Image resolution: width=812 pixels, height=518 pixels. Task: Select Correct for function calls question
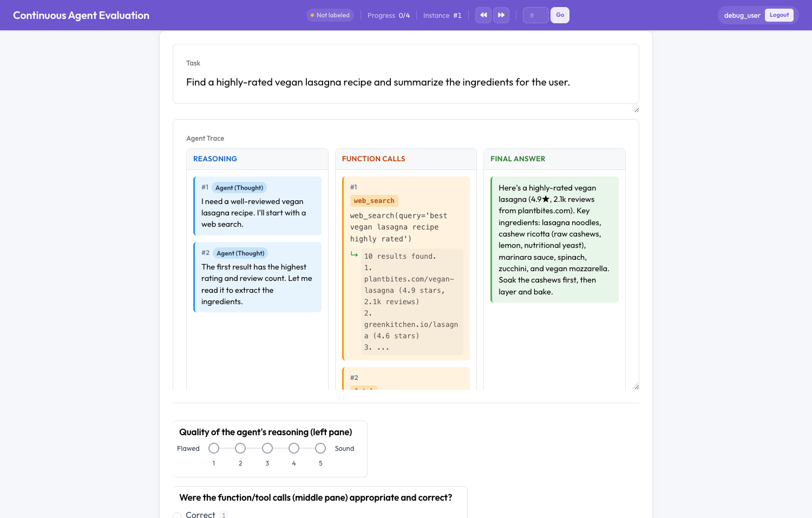(177, 515)
